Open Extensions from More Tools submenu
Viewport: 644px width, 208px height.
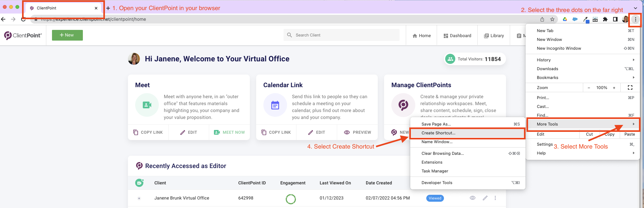pyautogui.click(x=468, y=162)
